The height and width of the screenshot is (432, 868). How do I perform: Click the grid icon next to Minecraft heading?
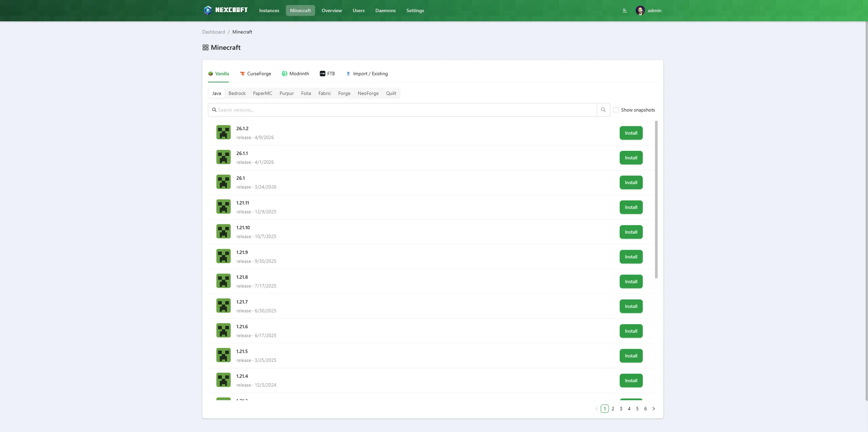(x=205, y=47)
